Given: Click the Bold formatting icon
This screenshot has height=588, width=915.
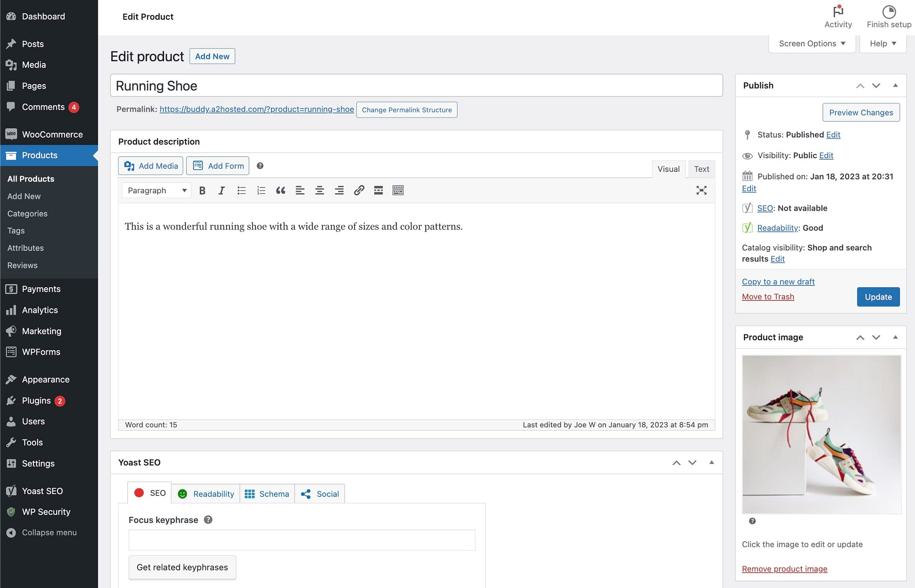Looking at the screenshot, I should pos(202,191).
